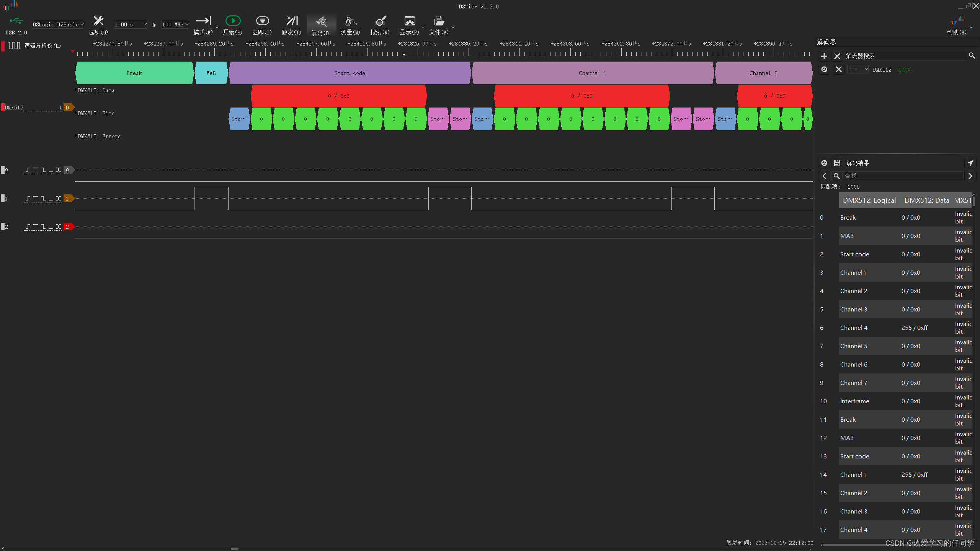
Task: Open the 100 MHz sample rate dropdown
Action: (175, 24)
